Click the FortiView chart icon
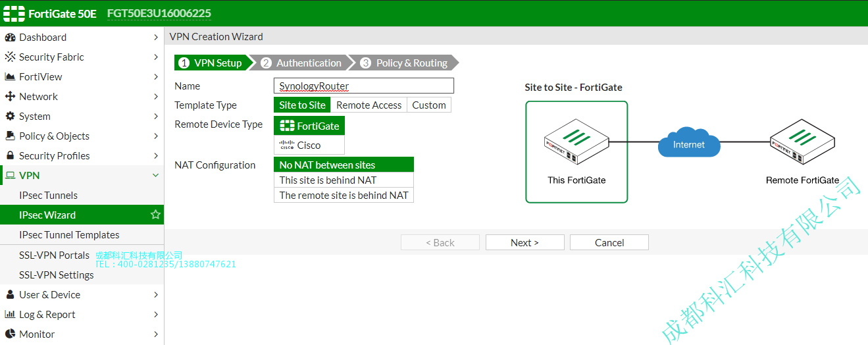Image resolution: width=868 pixels, height=345 pixels. coord(10,77)
